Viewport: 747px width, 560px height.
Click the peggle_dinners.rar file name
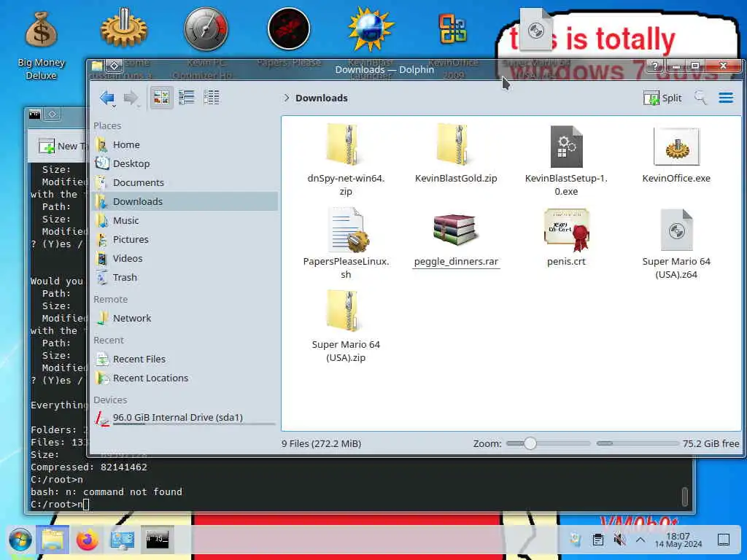456,262
